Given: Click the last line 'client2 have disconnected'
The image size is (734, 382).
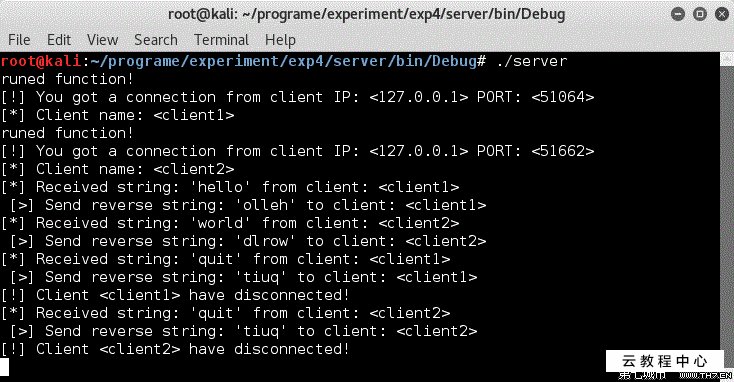Looking at the screenshot, I should [x=175, y=349].
